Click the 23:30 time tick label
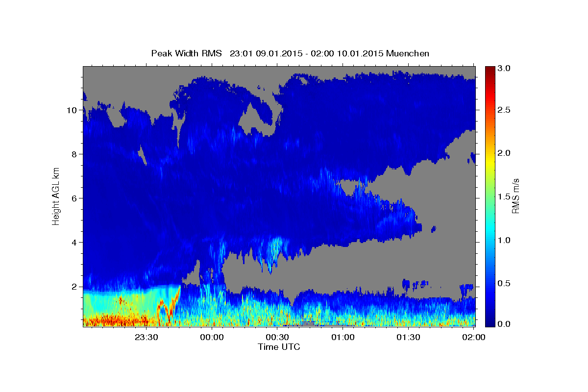588x392 pixels. tap(146, 337)
